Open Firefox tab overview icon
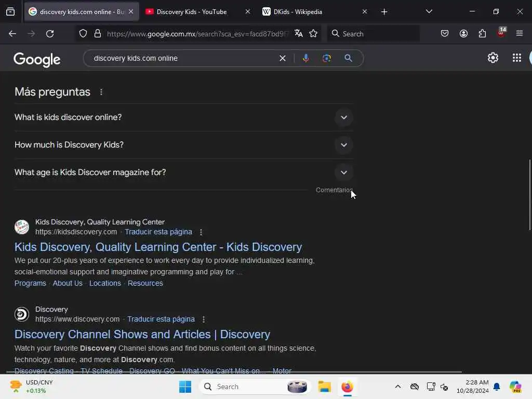Image resolution: width=532 pixels, height=399 pixels. click(x=10, y=12)
